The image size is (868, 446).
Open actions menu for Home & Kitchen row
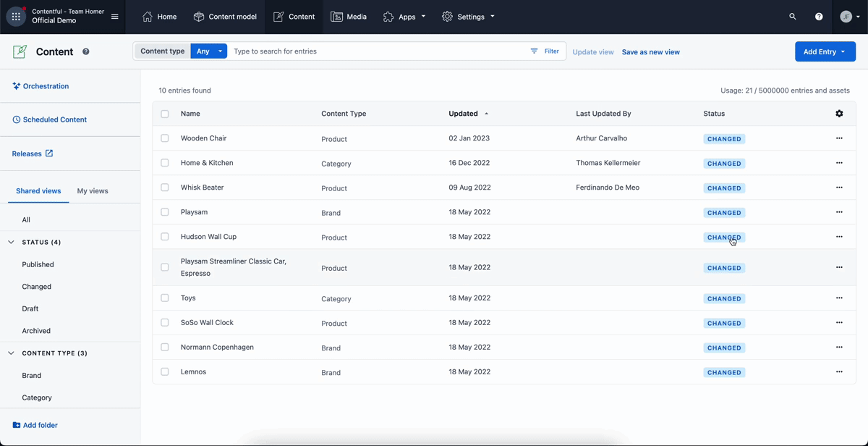coord(839,163)
